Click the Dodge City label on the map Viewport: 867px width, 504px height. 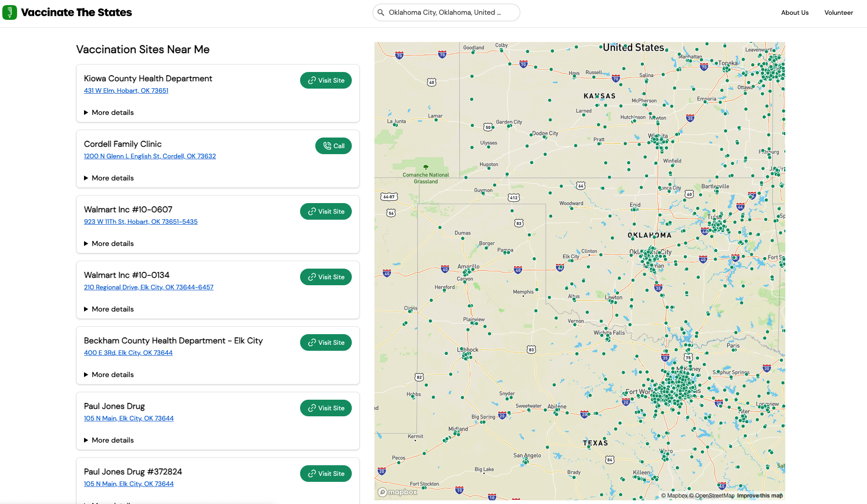pyautogui.click(x=545, y=133)
